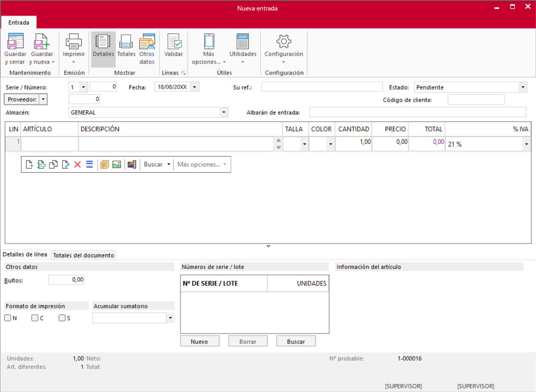Open Proveedor type dropdown arrow
536x392 pixels.
tap(43, 99)
